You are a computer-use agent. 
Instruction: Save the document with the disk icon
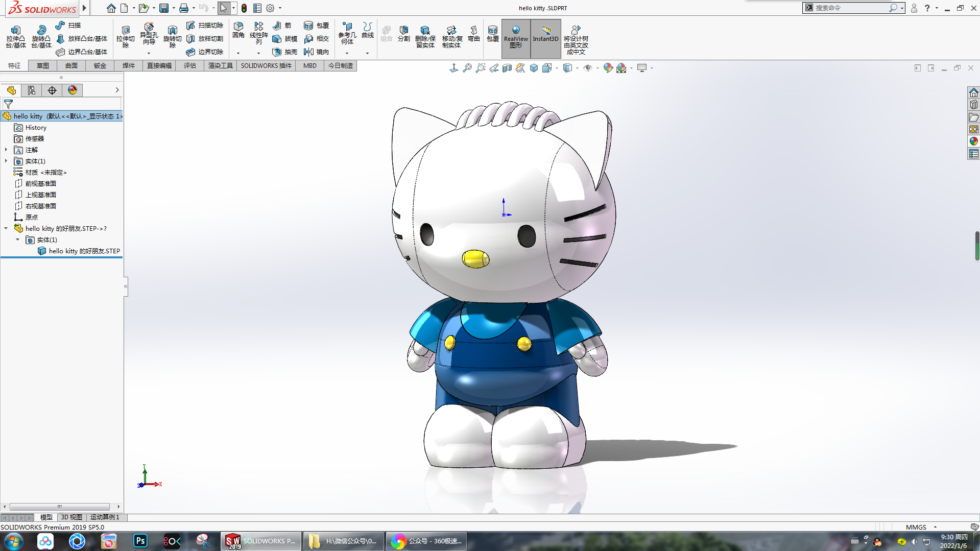click(x=164, y=8)
